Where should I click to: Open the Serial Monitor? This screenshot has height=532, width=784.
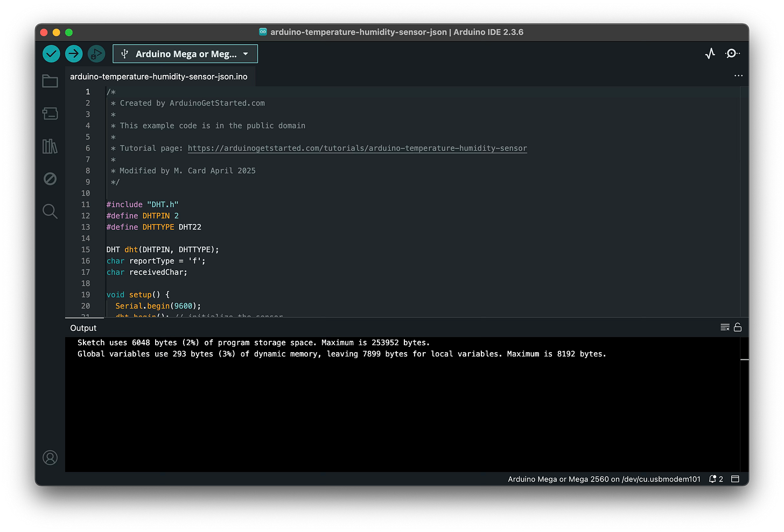click(732, 53)
